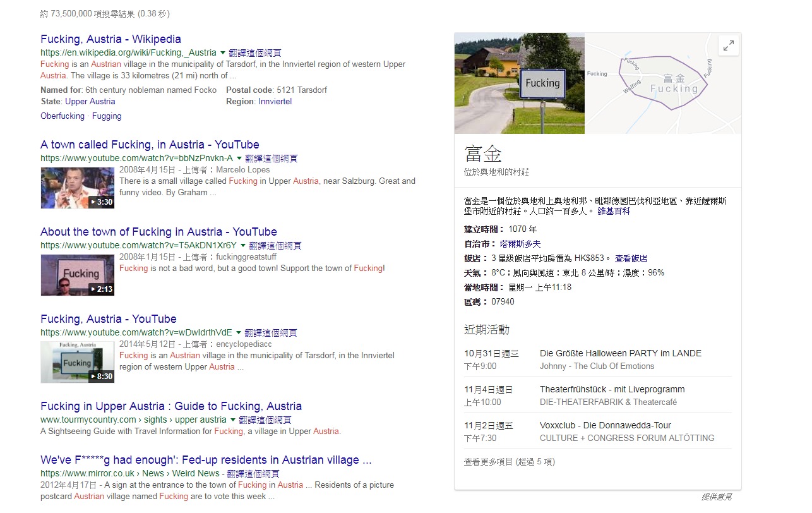The height and width of the screenshot is (513, 812).
Task: Select '1070 年' founding year value
Action: point(523,229)
